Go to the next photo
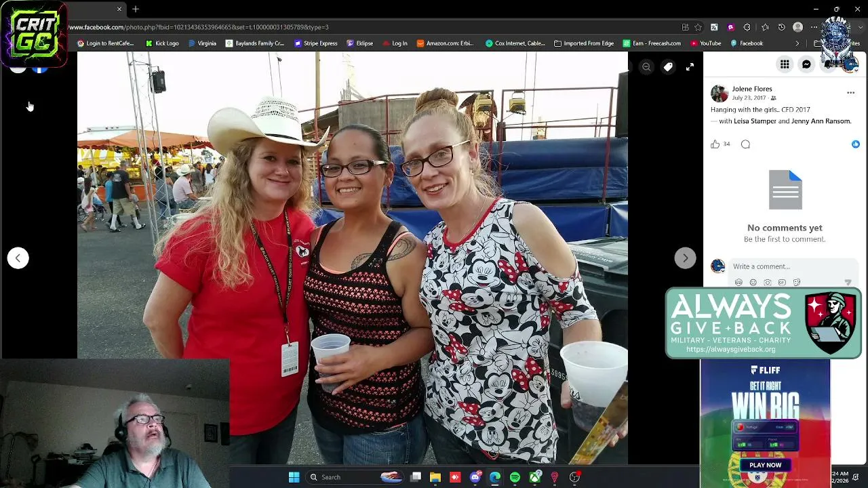 click(685, 258)
